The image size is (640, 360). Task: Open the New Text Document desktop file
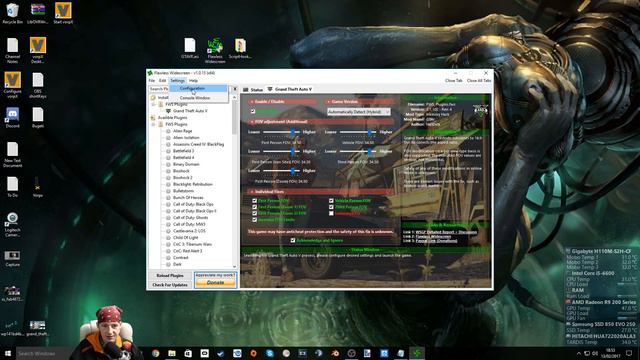12,155
